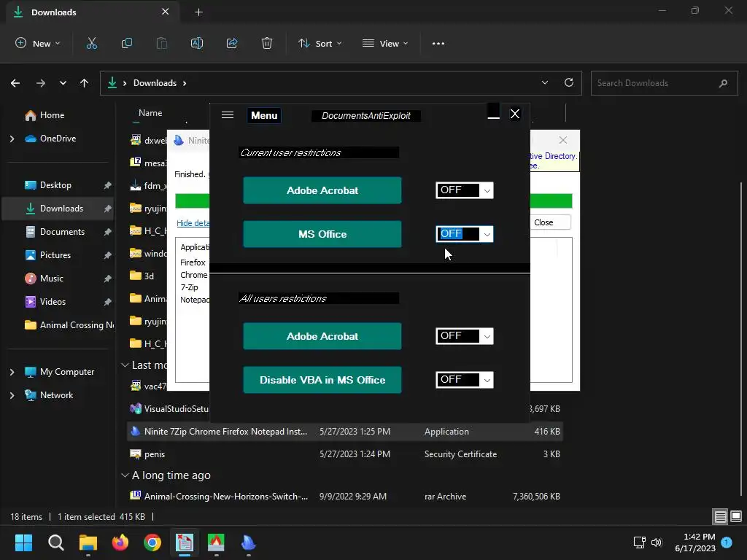Expand the Network tree node
747x560 pixels.
click(12, 395)
